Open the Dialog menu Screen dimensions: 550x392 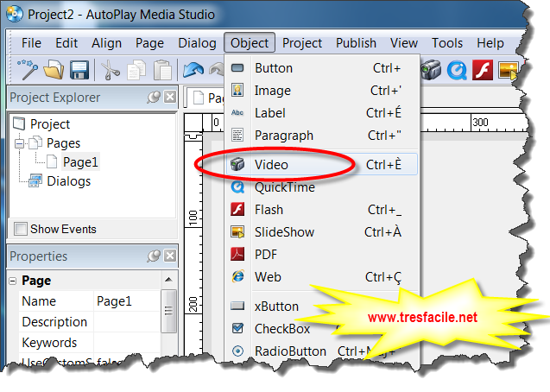click(x=197, y=43)
